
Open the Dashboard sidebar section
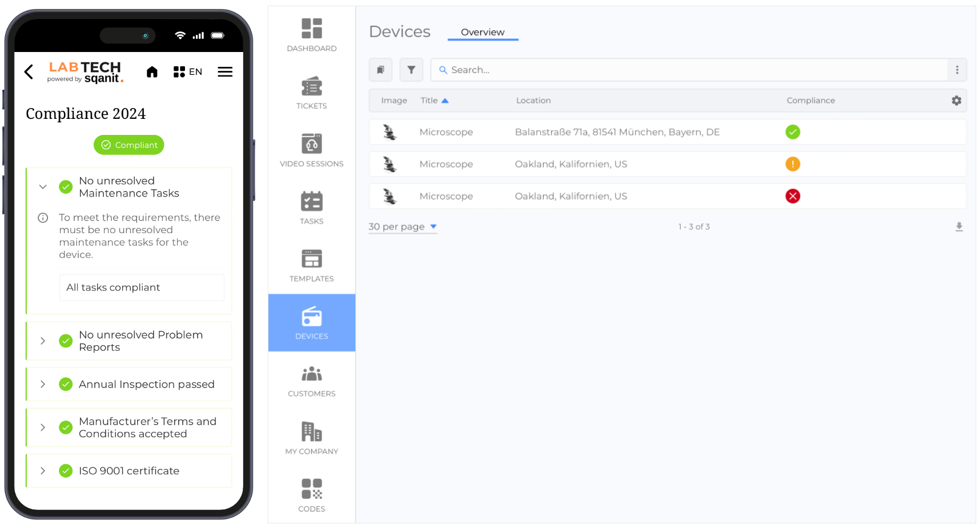(312, 35)
